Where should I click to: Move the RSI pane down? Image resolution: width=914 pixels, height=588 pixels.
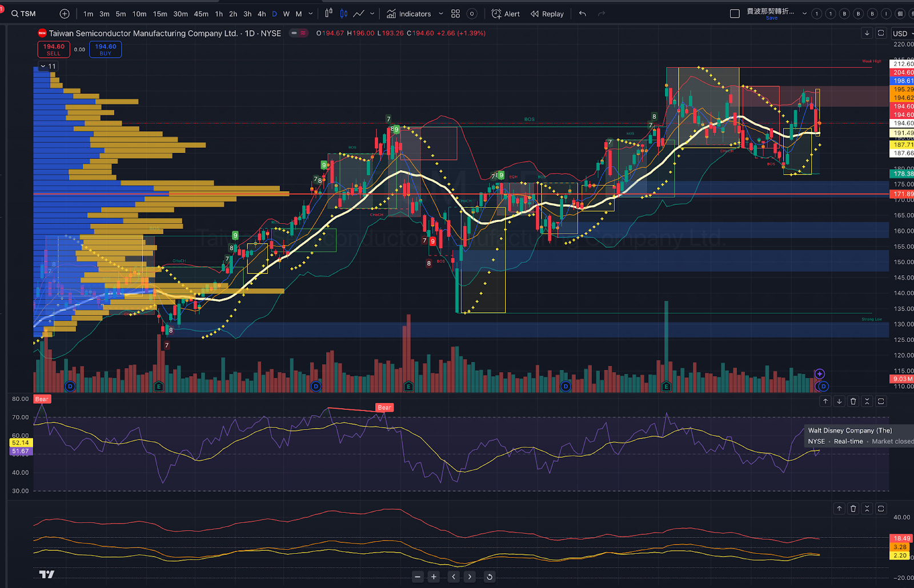pyautogui.click(x=839, y=401)
